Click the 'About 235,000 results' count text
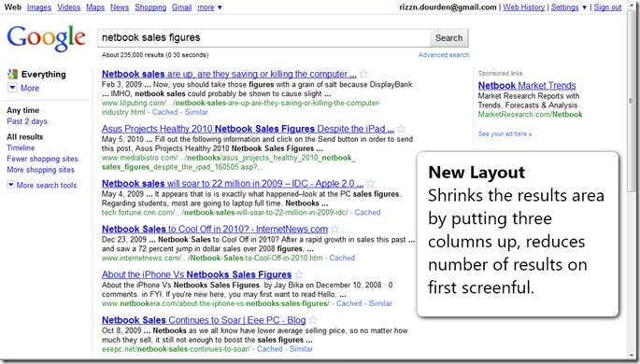 (x=155, y=55)
